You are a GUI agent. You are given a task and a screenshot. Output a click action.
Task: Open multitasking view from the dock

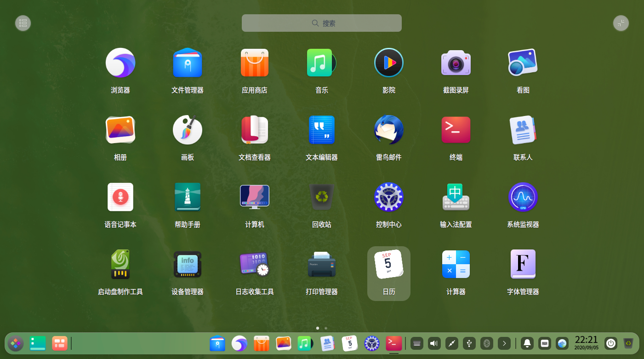[x=60, y=343]
